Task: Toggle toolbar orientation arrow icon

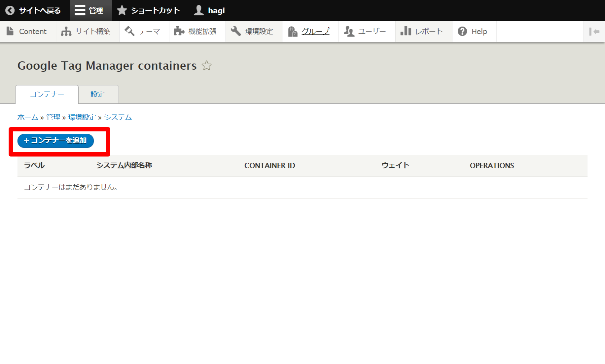Action: (x=594, y=32)
